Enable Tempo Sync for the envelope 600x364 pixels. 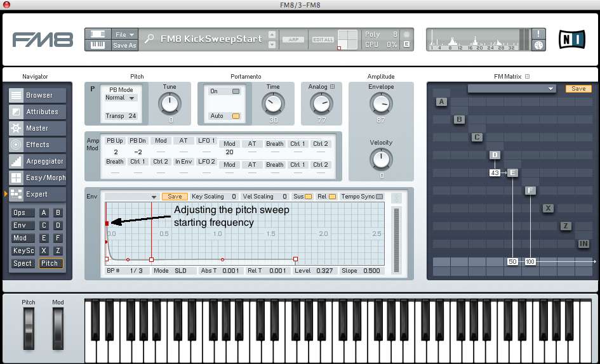pyautogui.click(x=379, y=197)
